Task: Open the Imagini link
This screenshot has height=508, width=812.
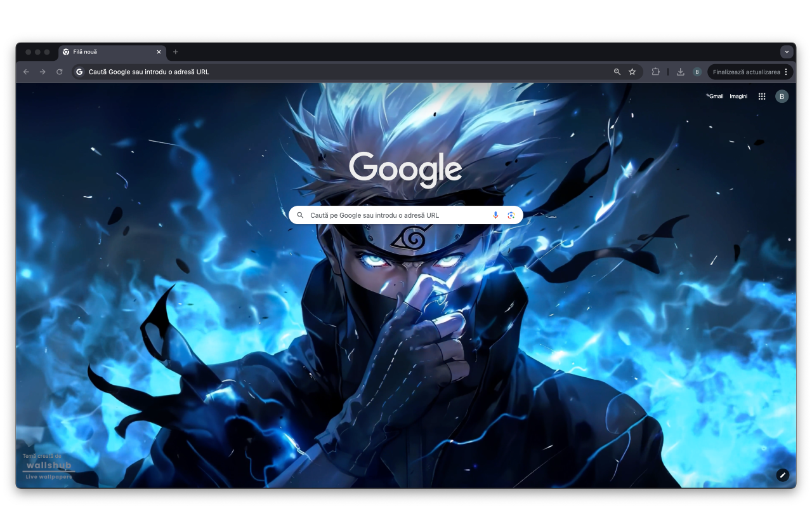Action: 738,97
